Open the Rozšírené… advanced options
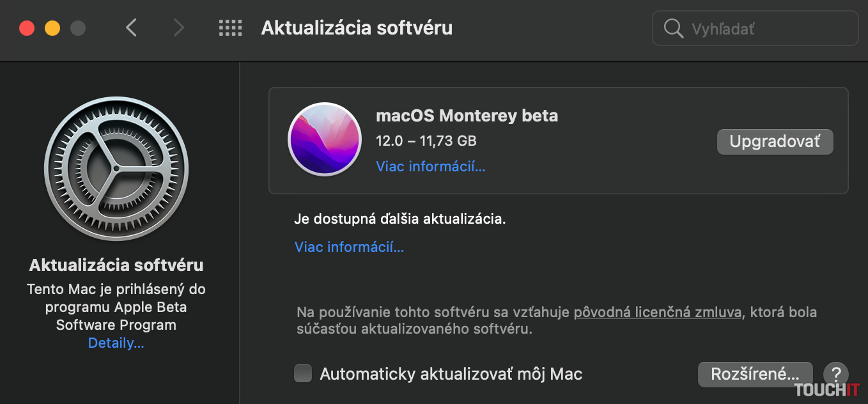The height and width of the screenshot is (404, 868). coord(755,374)
